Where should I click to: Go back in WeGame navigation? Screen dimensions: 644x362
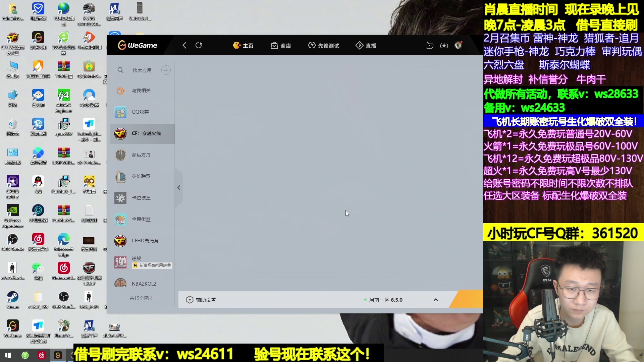click(x=184, y=45)
